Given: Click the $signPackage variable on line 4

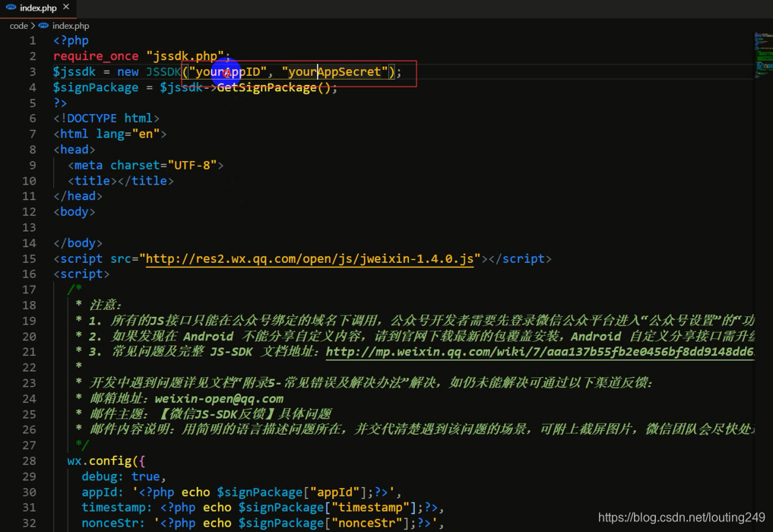Looking at the screenshot, I should [96, 87].
